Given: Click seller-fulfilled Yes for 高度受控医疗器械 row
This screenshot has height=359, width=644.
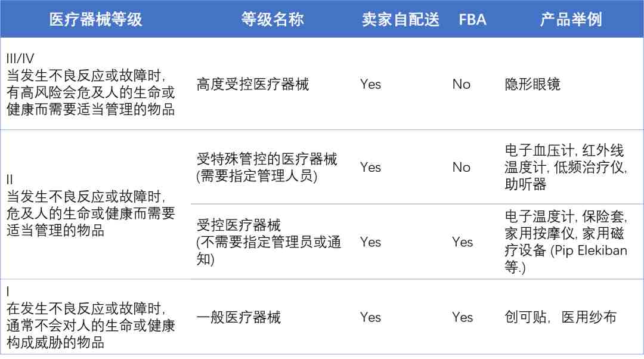Looking at the screenshot, I should point(370,84).
